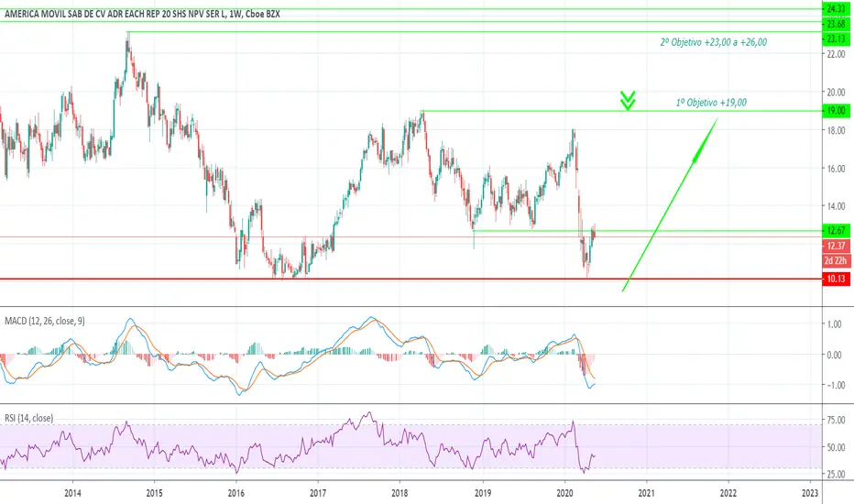Select the green horizontal target line at 19.00

click(621, 111)
